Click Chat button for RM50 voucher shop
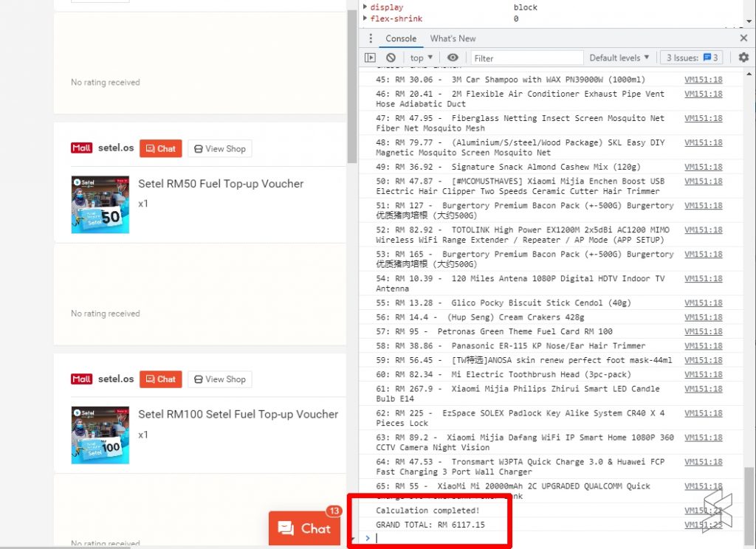 tap(160, 148)
